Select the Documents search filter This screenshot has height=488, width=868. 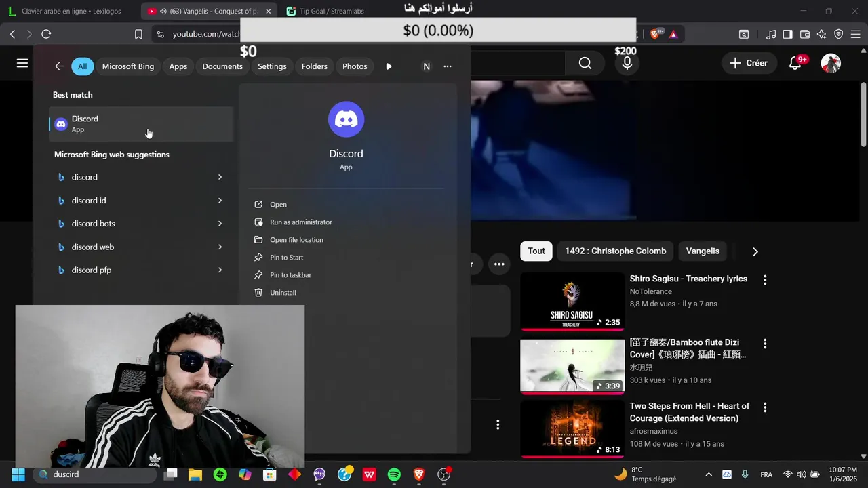222,66
